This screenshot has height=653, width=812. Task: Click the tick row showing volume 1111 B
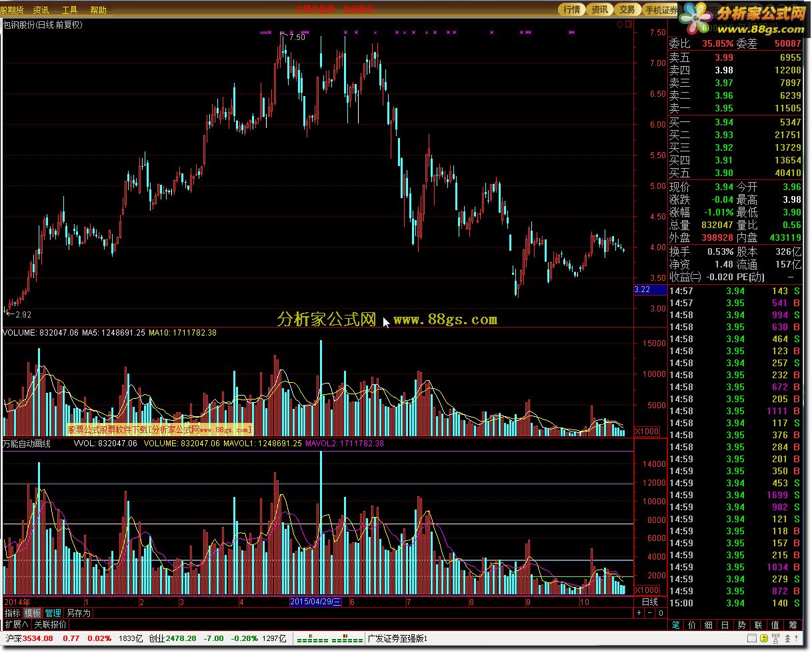tap(735, 411)
